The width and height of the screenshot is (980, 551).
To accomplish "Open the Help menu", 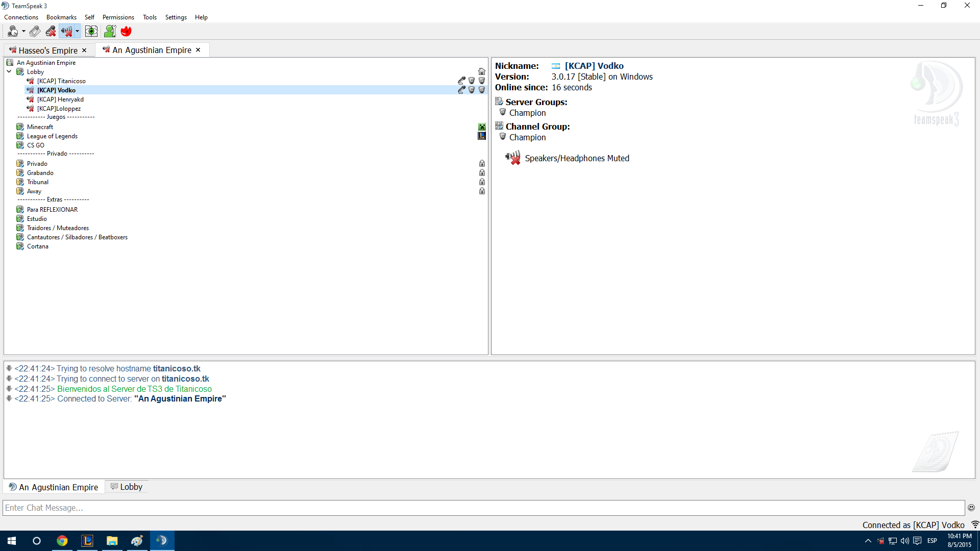I will click(x=201, y=17).
